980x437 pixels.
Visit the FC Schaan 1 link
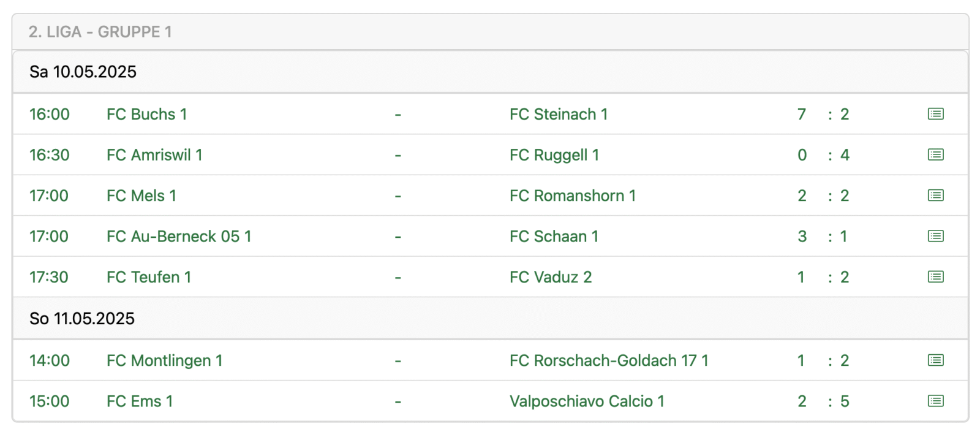(x=554, y=237)
